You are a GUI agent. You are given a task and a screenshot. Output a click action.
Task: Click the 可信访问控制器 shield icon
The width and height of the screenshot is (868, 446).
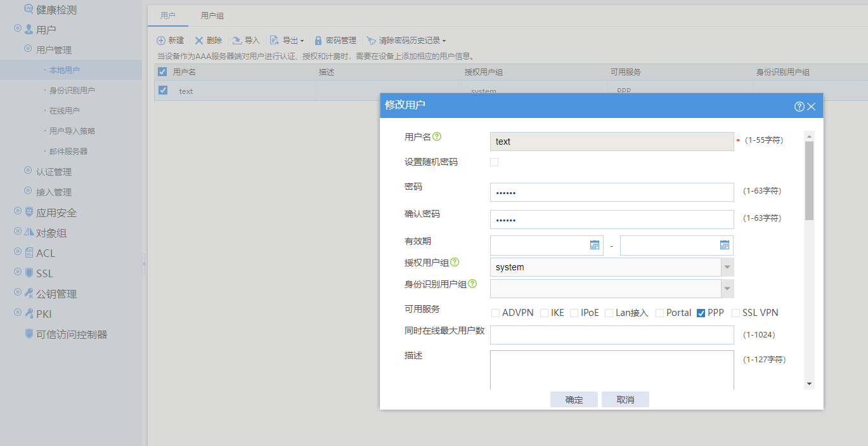(x=29, y=334)
